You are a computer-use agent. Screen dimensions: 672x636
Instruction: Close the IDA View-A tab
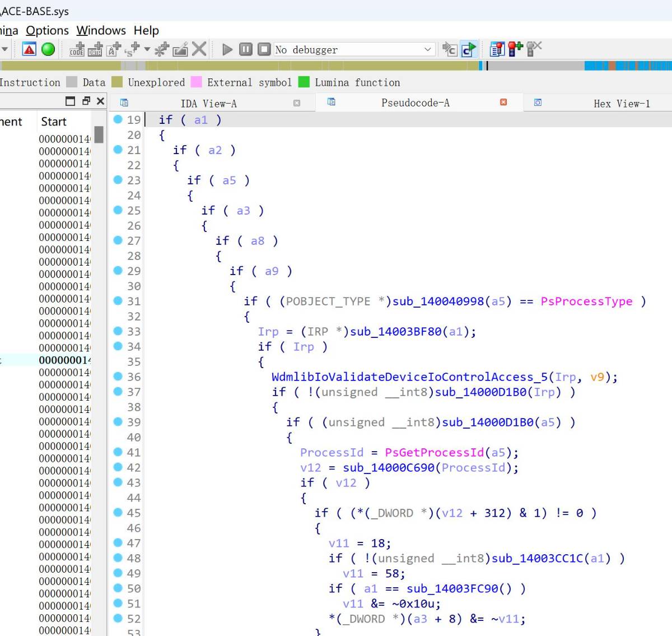pyautogui.click(x=297, y=103)
